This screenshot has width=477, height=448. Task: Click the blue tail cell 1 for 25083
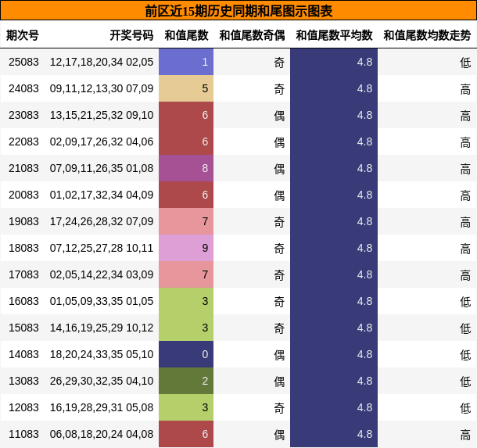pos(186,62)
